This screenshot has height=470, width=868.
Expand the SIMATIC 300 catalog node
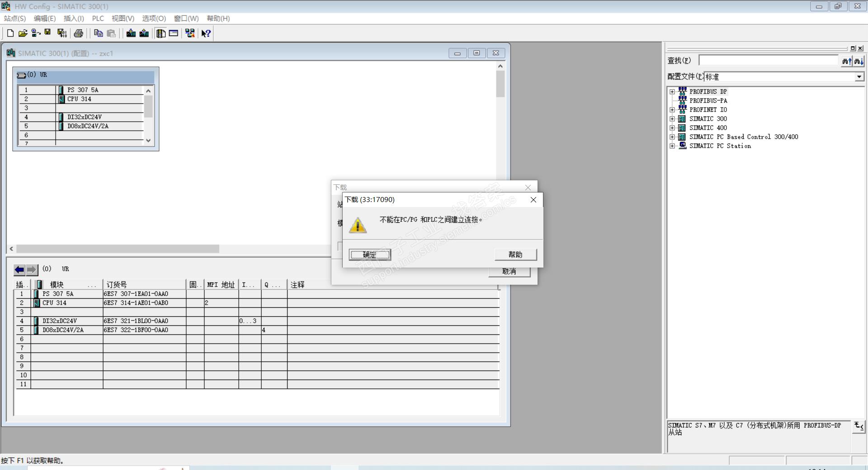[x=672, y=119]
